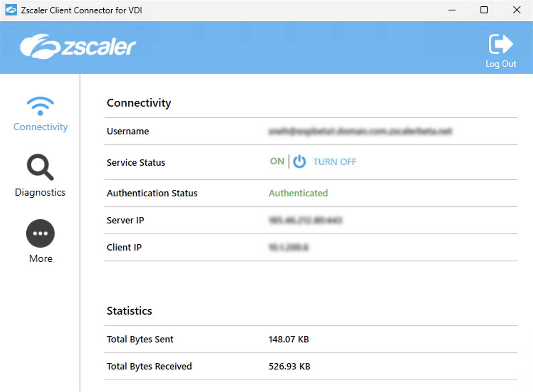This screenshot has width=533, height=392.
Task: Open the More tab label
Action: 41,259
